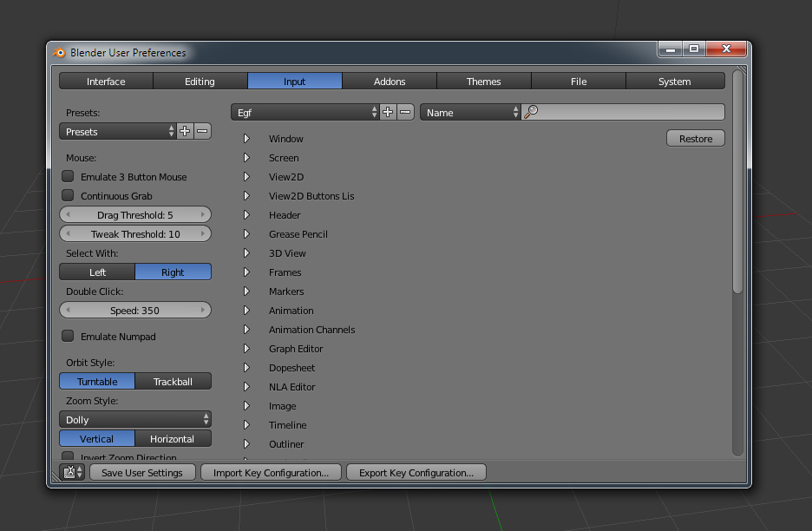Click Import Key Configuration button
The image size is (812, 531).
[271, 473]
